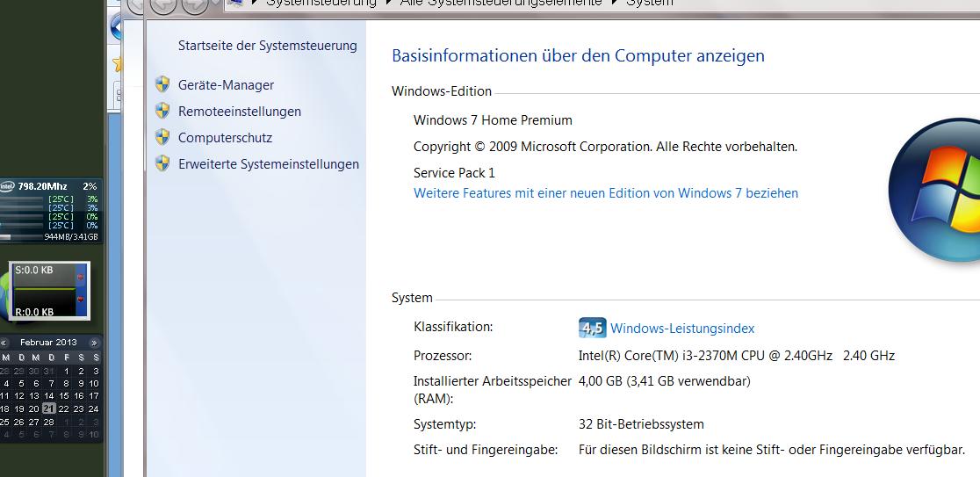Click the shield icon next to Remoteeinstellungen
This screenshot has width=980, height=477.
(x=162, y=111)
